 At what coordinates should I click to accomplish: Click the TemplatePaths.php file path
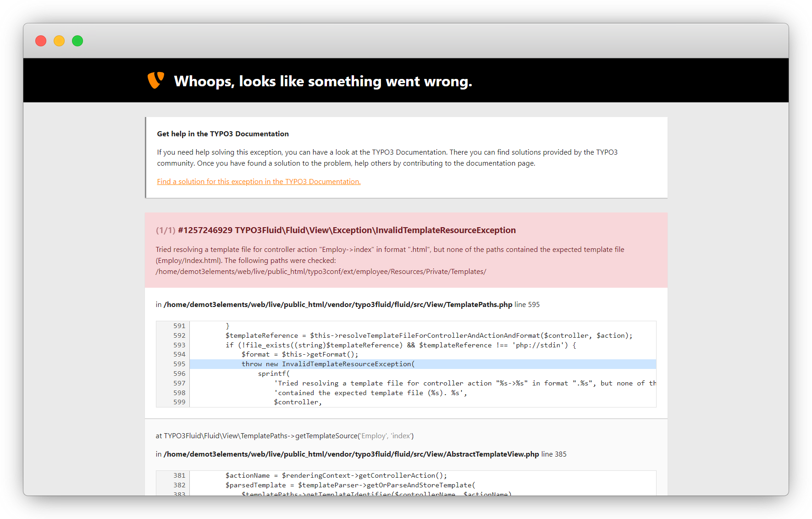coord(338,305)
